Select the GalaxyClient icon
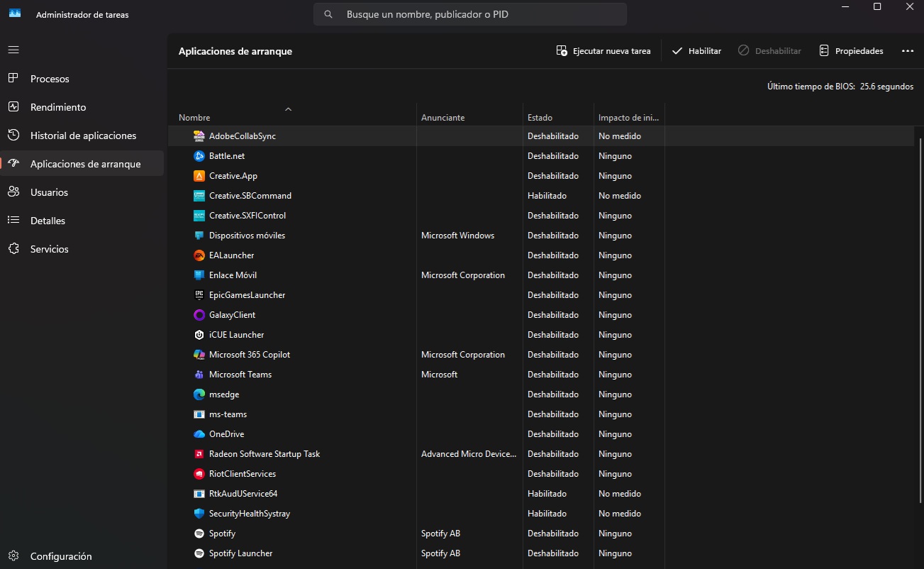This screenshot has width=924, height=569. tap(199, 314)
